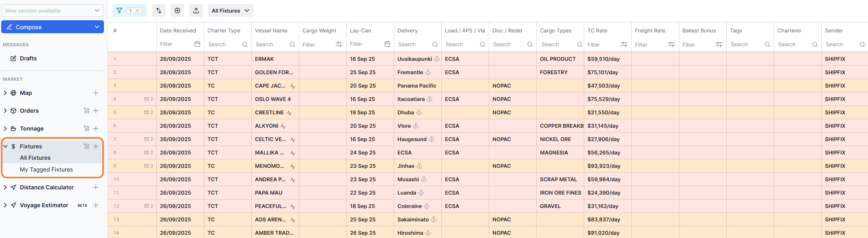868x238 pixels.
Task: Click the plus icon beside Voyage Estimator
Action: [96, 205]
